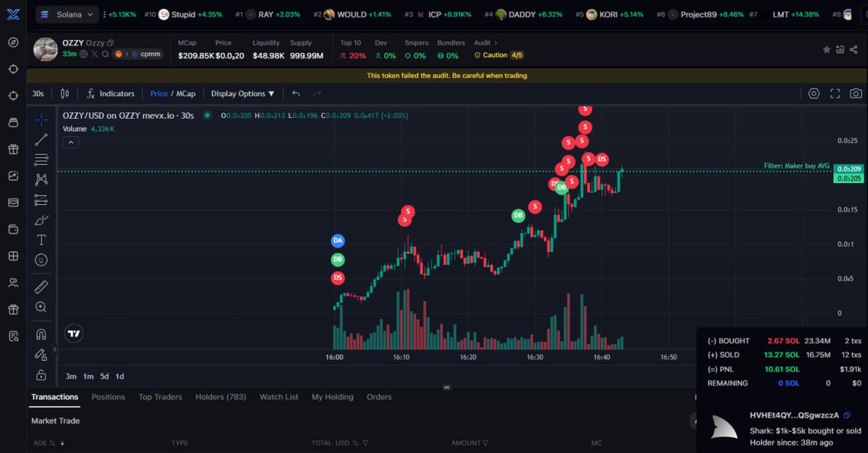Open the Holders (783) tab
Screen dimensions: 868x453
(221, 397)
